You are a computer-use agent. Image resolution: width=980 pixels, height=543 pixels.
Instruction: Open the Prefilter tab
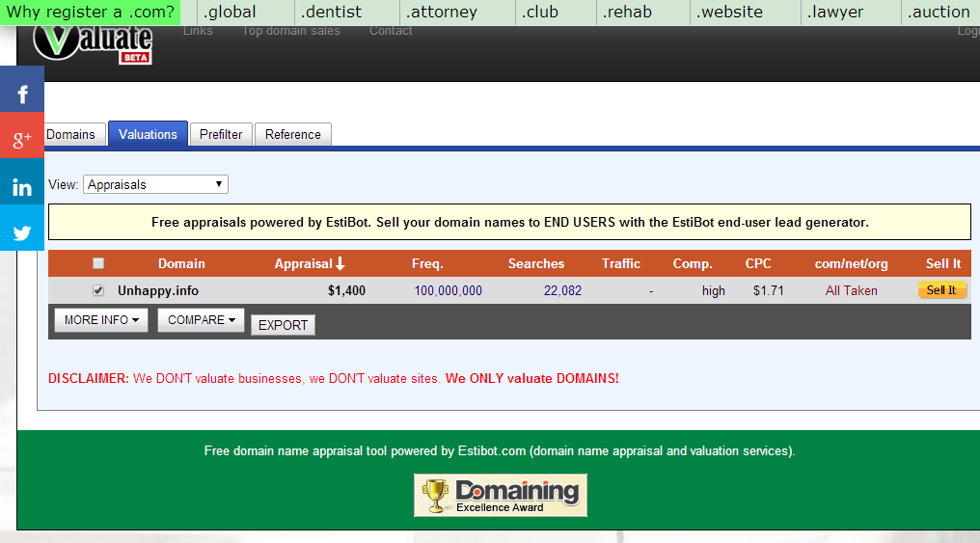[x=221, y=134]
